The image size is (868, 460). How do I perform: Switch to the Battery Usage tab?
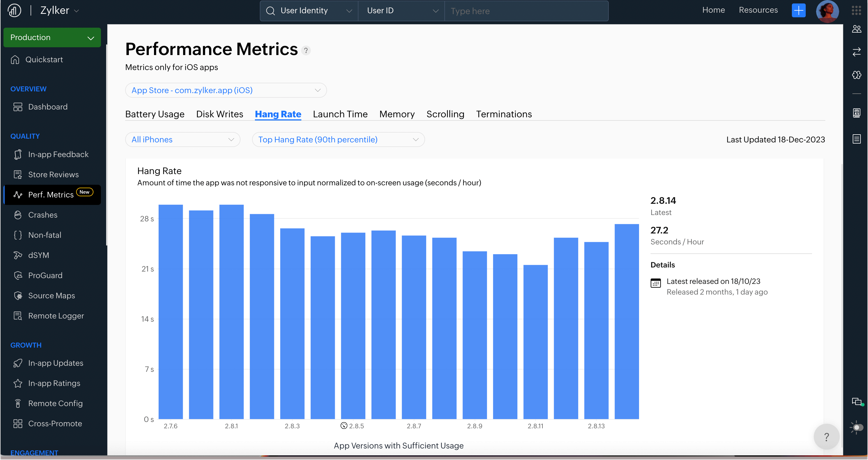tap(155, 114)
